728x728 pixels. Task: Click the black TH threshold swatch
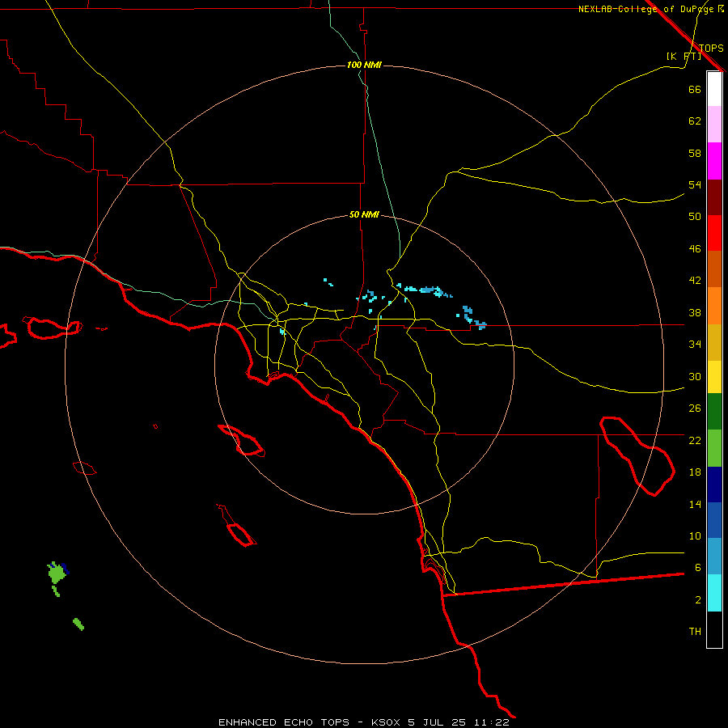pyautogui.click(x=714, y=629)
